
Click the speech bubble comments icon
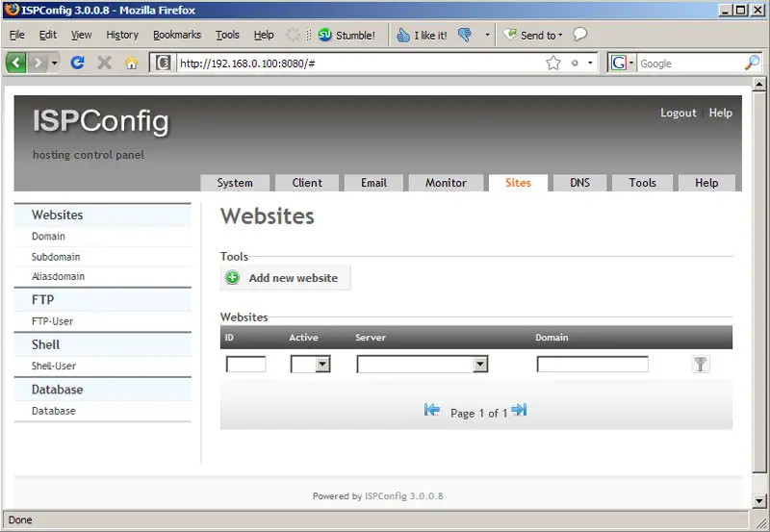point(580,34)
